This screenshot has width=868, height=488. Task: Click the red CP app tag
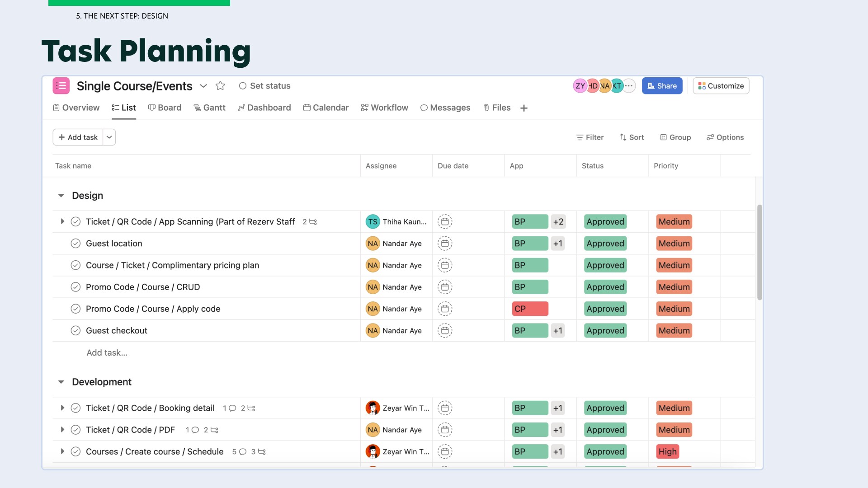pyautogui.click(x=530, y=309)
